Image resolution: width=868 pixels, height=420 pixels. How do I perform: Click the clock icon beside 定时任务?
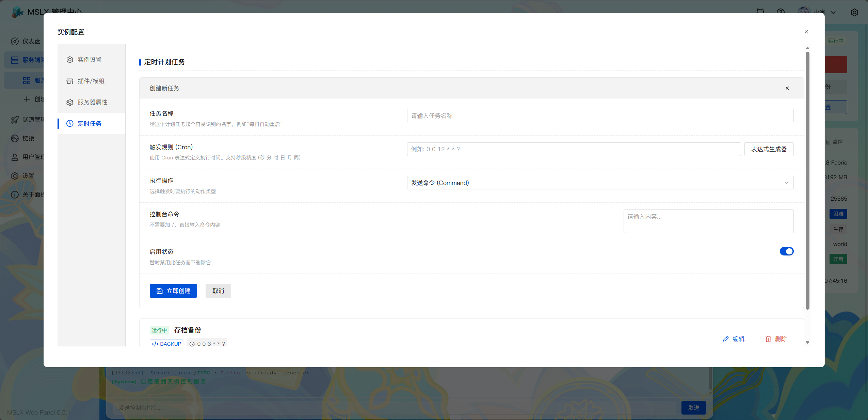click(x=70, y=124)
